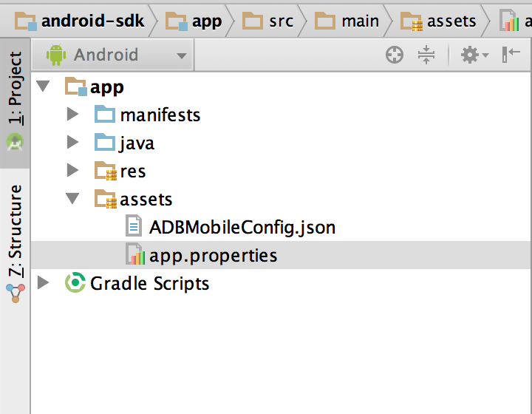Collapse the app module node

click(43, 86)
